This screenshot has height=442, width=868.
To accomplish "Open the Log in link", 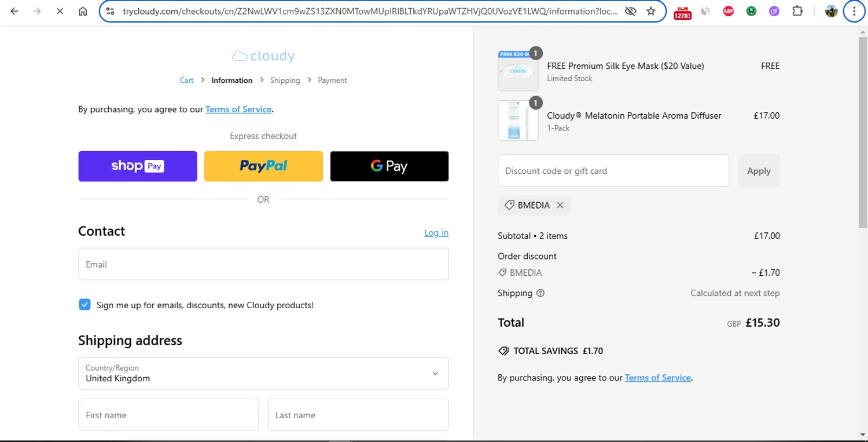I will (436, 232).
